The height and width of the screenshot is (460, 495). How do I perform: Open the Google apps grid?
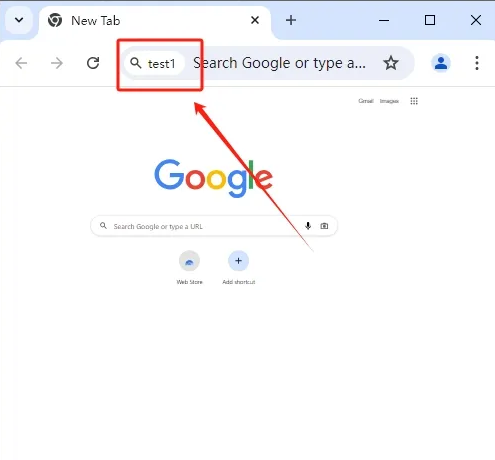coord(414,101)
